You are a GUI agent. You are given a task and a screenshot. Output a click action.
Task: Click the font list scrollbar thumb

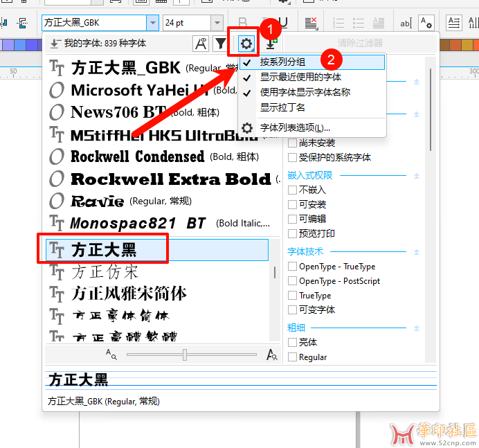coord(275,272)
